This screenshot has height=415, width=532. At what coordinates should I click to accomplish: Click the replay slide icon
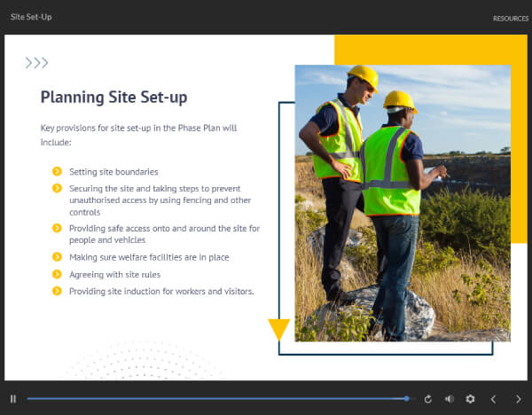coord(428,399)
